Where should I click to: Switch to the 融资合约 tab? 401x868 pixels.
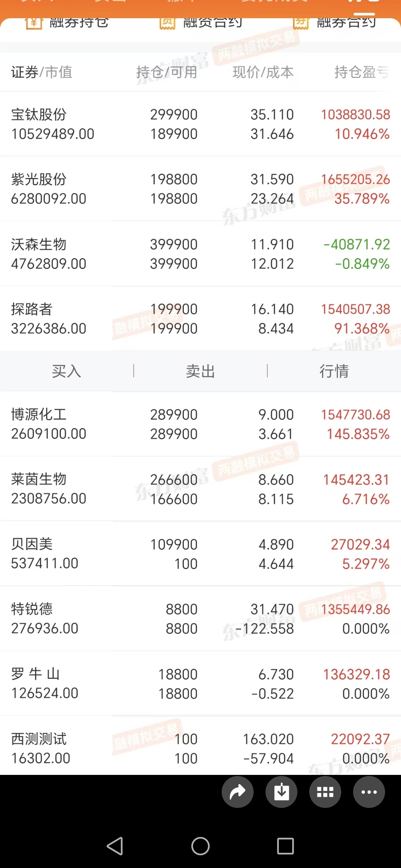pos(200,23)
